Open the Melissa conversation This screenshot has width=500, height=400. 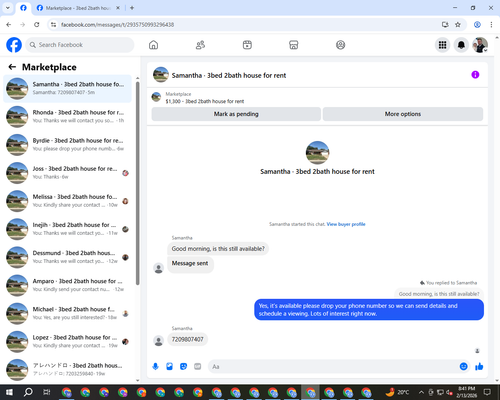pyautogui.click(x=67, y=201)
